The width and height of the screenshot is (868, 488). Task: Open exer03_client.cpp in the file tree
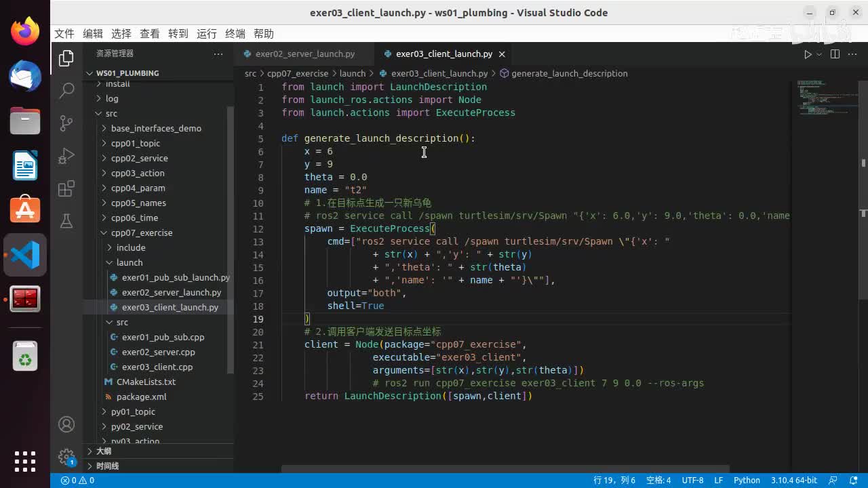157,367
